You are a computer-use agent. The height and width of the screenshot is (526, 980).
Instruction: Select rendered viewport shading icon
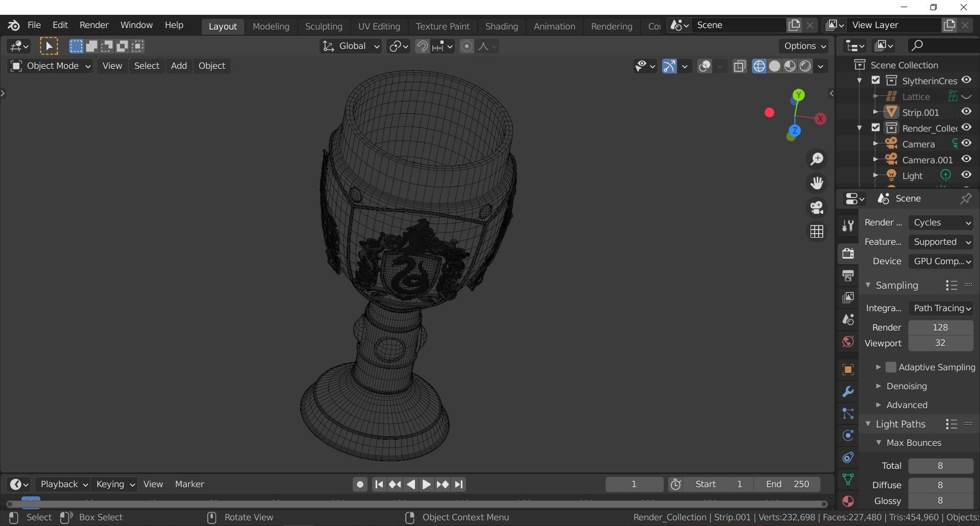pyautogui.click(x=805, y=66)
